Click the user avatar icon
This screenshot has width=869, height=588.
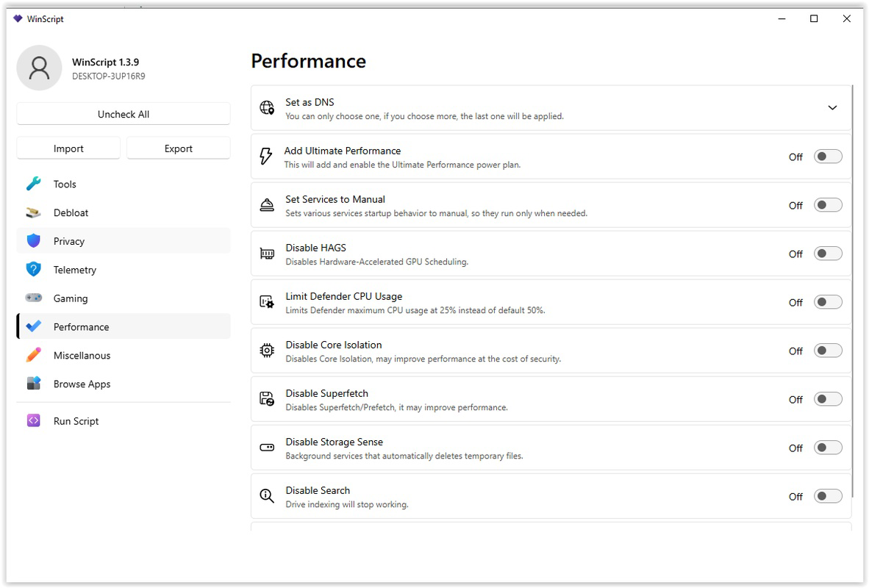click(x=39, y=68)
